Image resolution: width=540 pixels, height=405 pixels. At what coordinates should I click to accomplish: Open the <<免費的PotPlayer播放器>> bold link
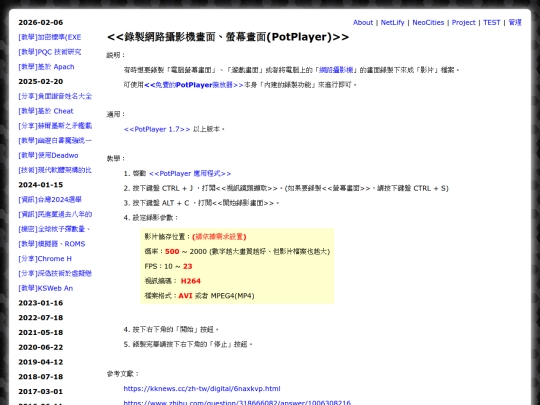click(194, 85)
